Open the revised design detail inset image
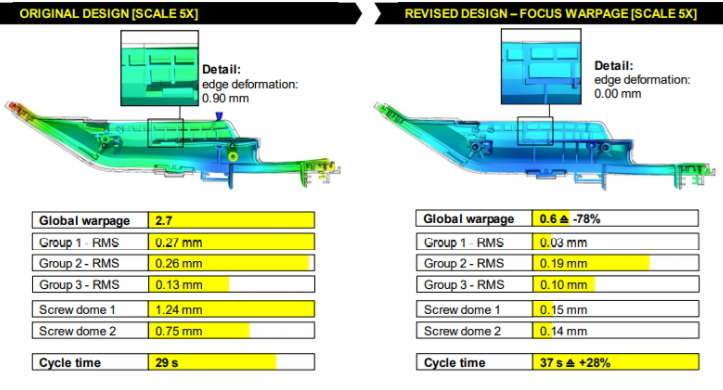 (x=541, y=66)
